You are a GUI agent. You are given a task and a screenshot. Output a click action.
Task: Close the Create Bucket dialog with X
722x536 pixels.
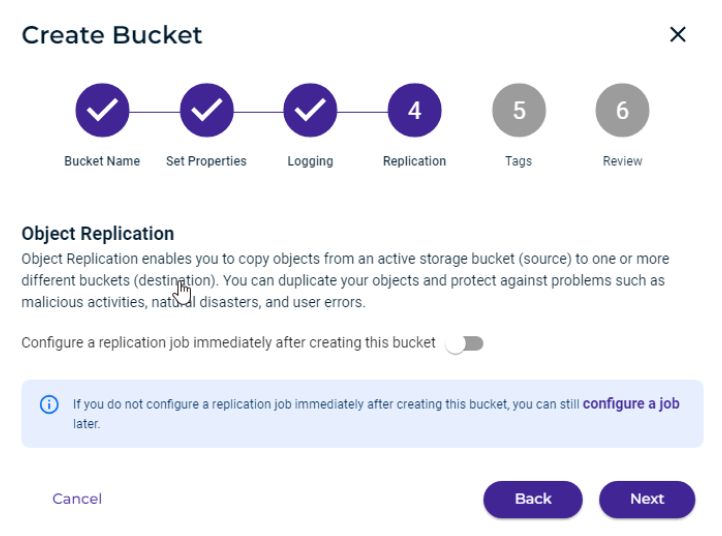click(x=677, y=35)
